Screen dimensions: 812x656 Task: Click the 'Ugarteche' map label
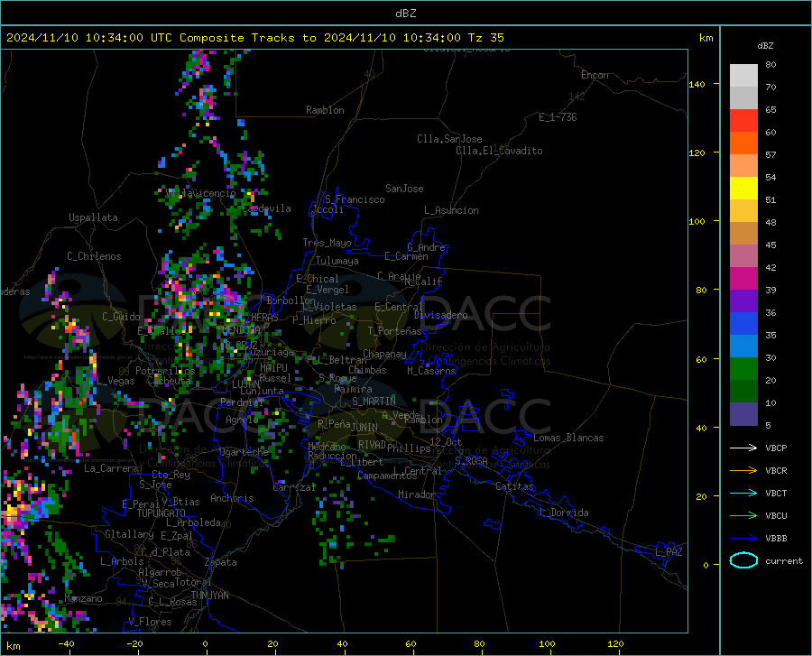(244, 452)
